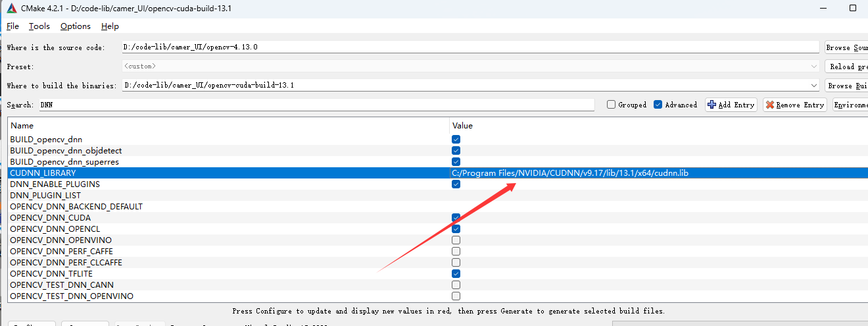This screenshot has height=326, width=868.
Task: Click the Search field containing DNN
Action: 316,105
